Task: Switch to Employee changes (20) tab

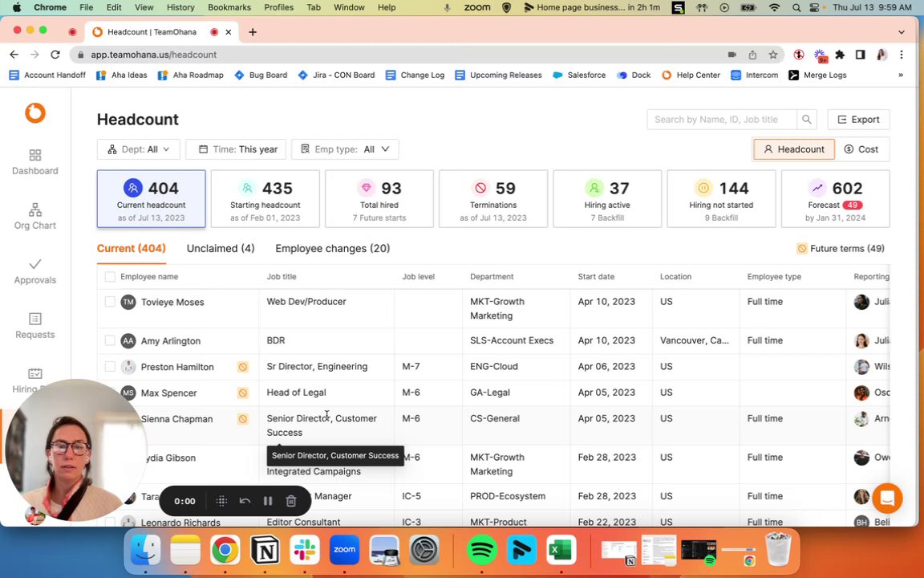Action: point(332,248)
